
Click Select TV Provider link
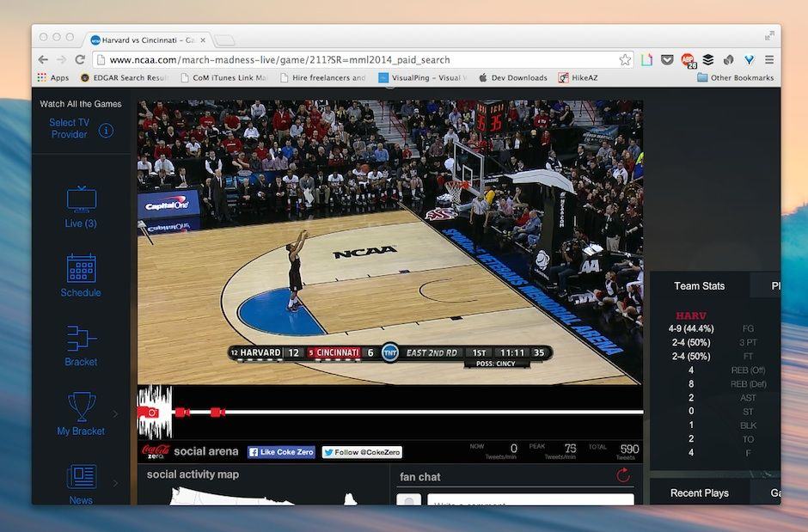pos(69,128)
